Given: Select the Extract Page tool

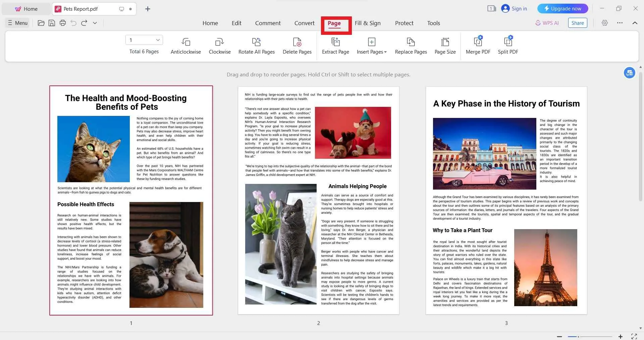Looking at the screenshot, I should click(x=335, y=46).
